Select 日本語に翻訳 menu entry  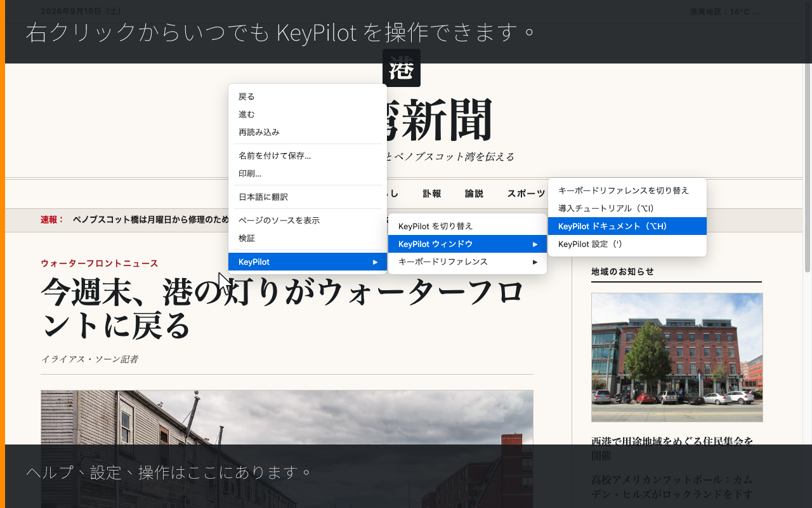point(308,197)
